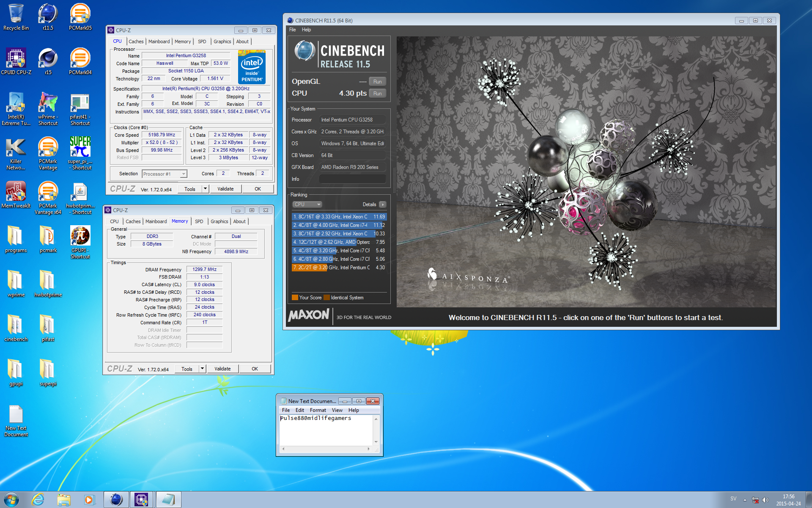Screen dimensions: 812x508
Task: Open the pifast41 shortcut icon
Action: pyautogui.click(x=80, y=109)
